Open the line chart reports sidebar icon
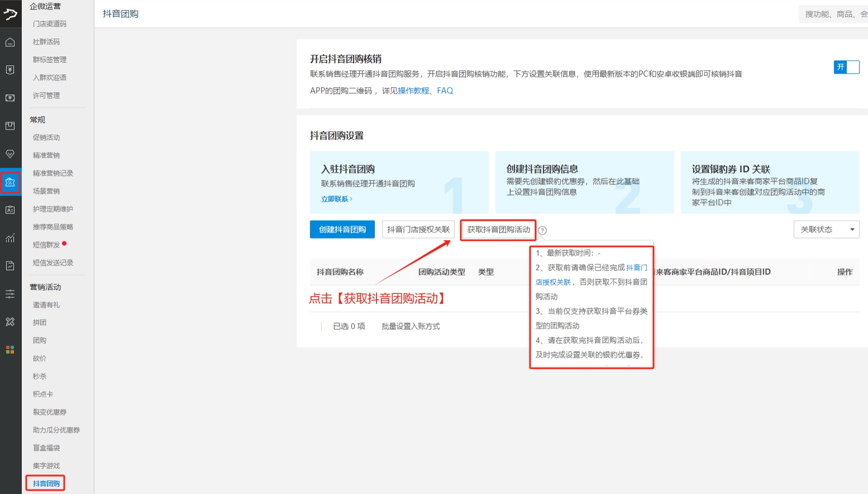 (x=10, y=238)
